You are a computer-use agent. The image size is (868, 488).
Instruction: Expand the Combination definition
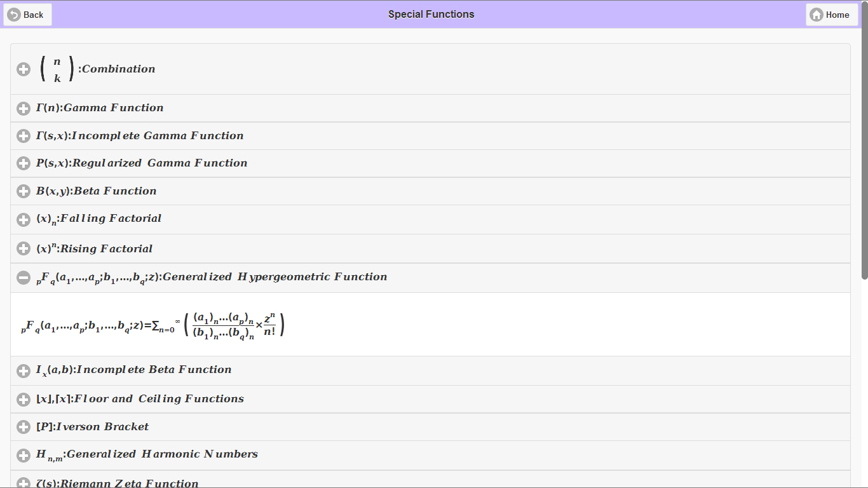(24, 69)
